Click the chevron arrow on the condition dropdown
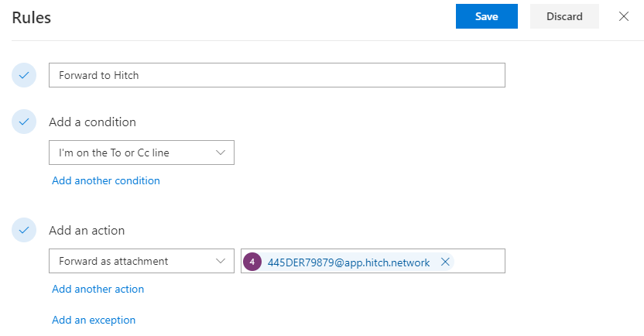Screen dimensions: 644x336 220,153
